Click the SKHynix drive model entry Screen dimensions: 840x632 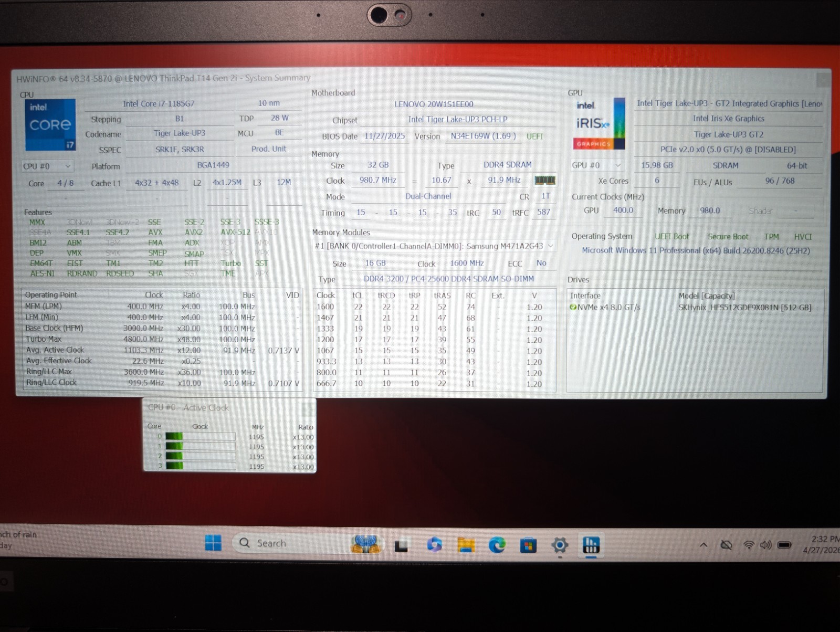click(744, 308)
